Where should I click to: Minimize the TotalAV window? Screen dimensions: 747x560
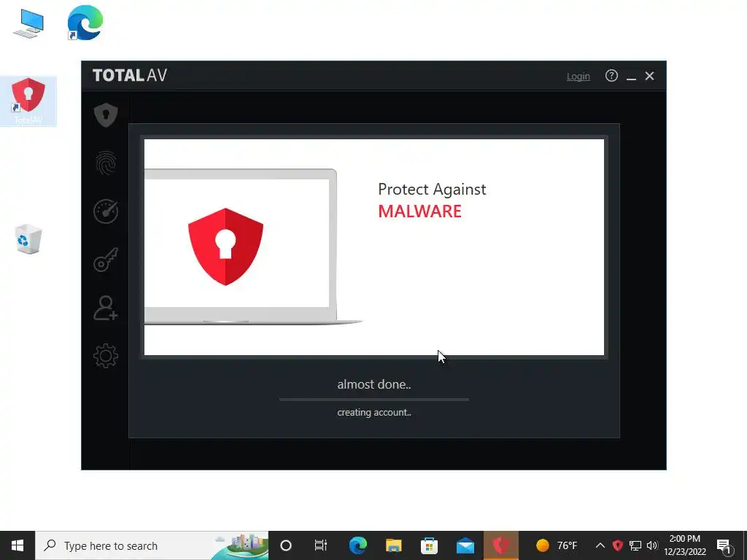click(631, 76)
